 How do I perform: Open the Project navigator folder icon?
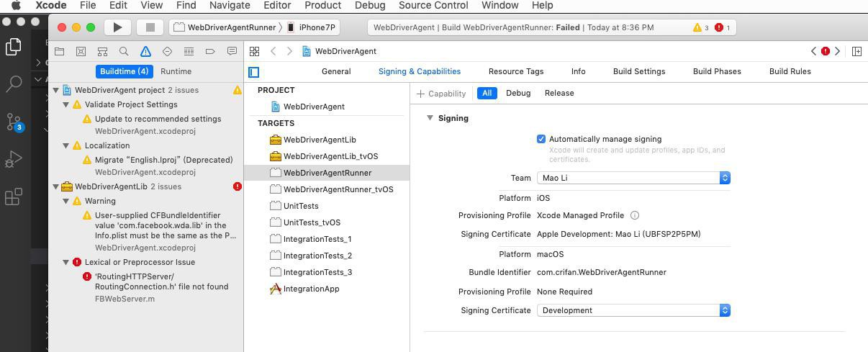click(x=60, y=51)
